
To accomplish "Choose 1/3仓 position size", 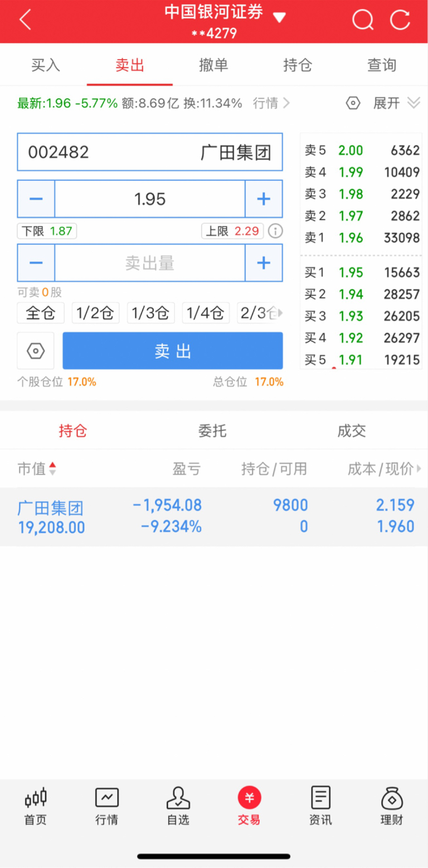I will pos(151,313).
